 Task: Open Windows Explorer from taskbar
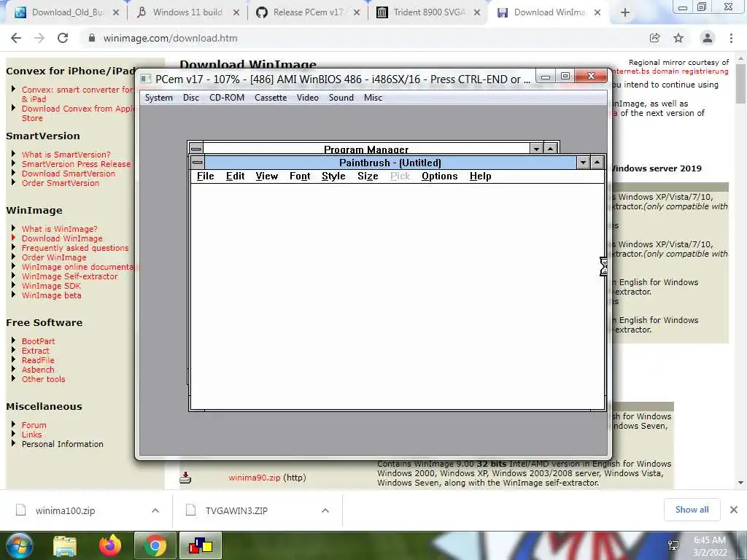click(x=65, y=545)
